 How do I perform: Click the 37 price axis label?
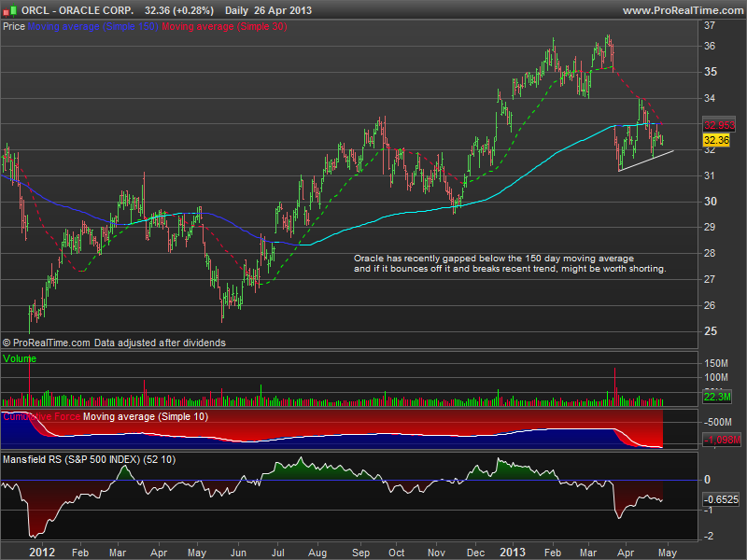click(x=710, y=25)
